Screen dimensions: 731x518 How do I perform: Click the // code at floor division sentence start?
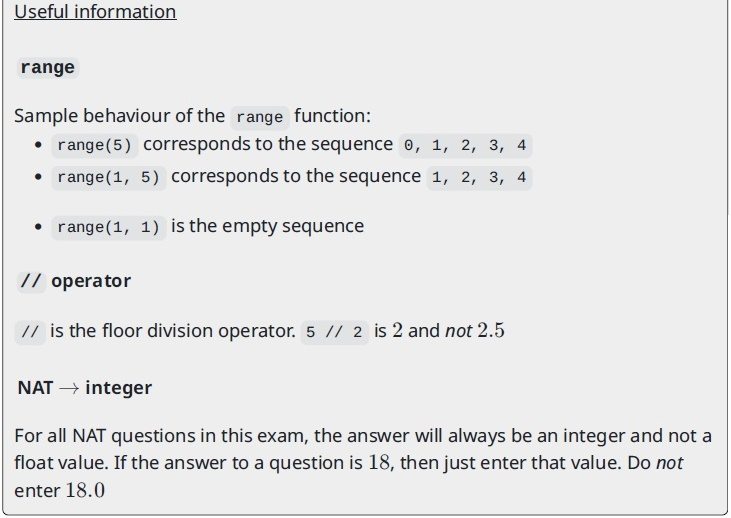30,332
